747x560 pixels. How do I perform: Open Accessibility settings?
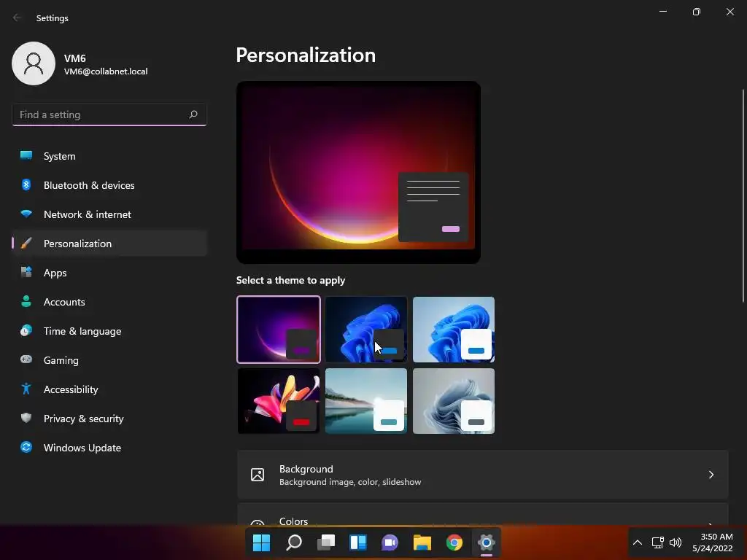[x=109, y=389]
